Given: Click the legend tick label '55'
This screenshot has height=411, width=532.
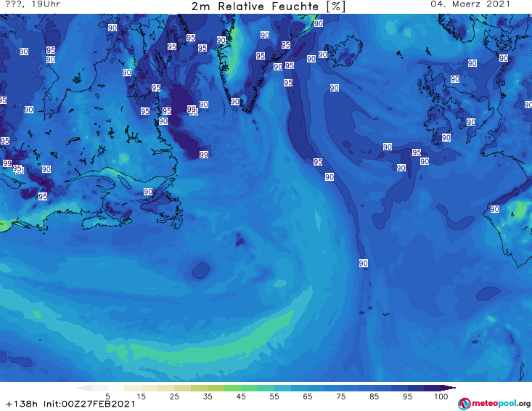Looking at the screenshot, I should point(274,396).
